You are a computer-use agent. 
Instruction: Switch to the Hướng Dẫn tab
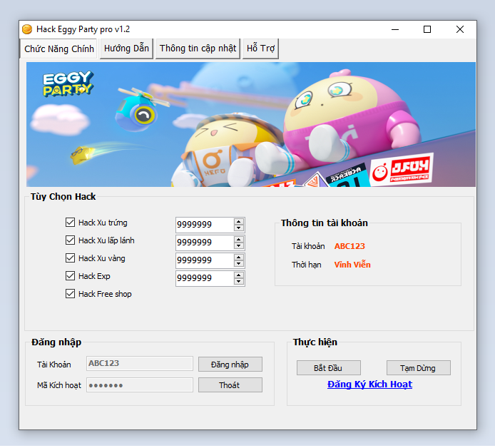pyautogui.click(x=126, y=49)
